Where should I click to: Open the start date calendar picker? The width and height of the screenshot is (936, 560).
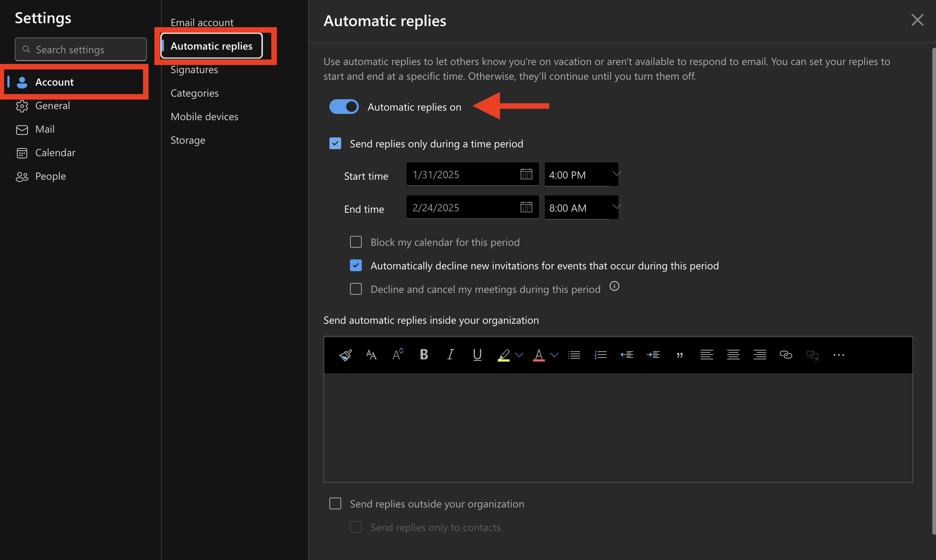(x=526, y=174)
